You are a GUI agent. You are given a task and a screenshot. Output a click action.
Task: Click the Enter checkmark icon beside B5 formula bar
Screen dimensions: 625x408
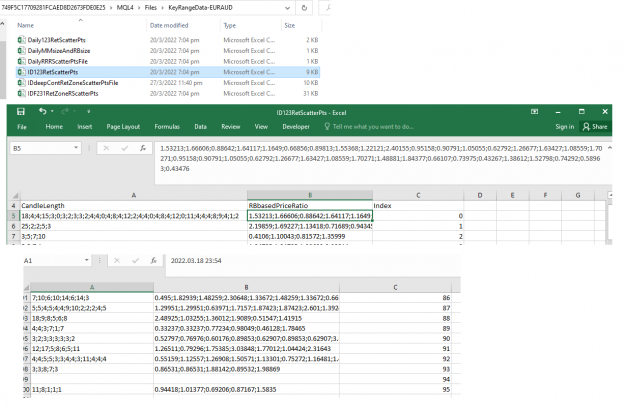point(125,148)
